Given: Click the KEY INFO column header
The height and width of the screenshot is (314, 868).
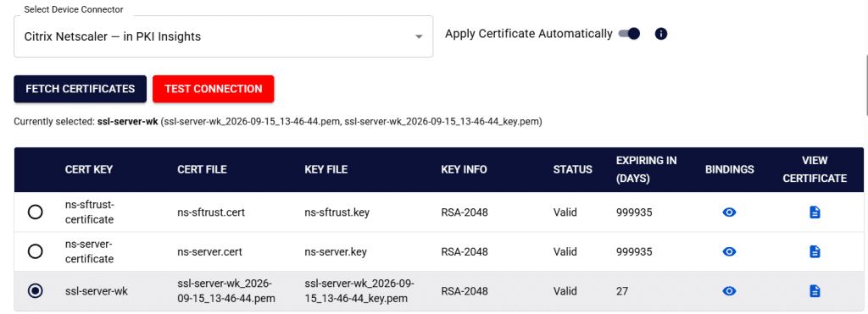Looking at the screenshot, I should [x=464, y=170].
